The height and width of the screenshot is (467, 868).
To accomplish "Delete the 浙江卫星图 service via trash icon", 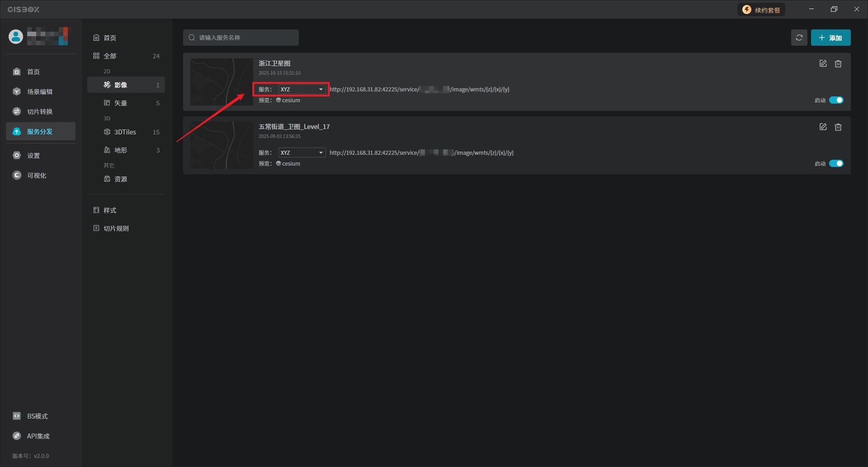I will click(838, 64).
